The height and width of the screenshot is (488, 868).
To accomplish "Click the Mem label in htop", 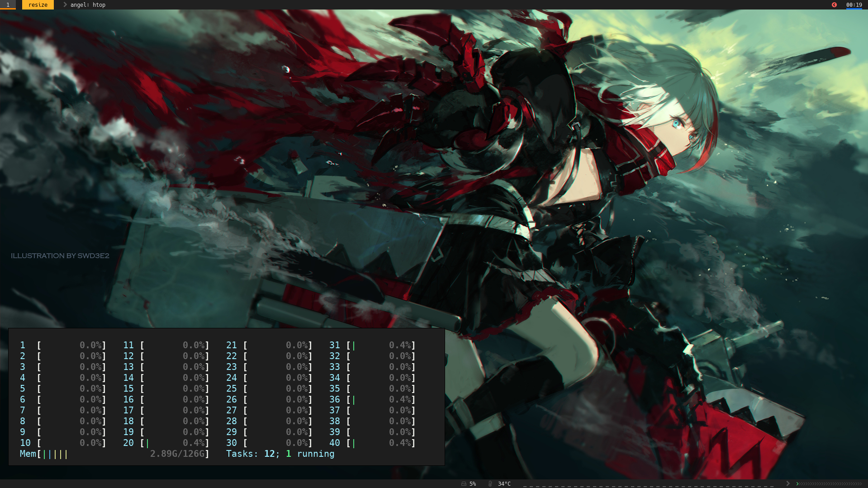I will [x=28, y=454].
